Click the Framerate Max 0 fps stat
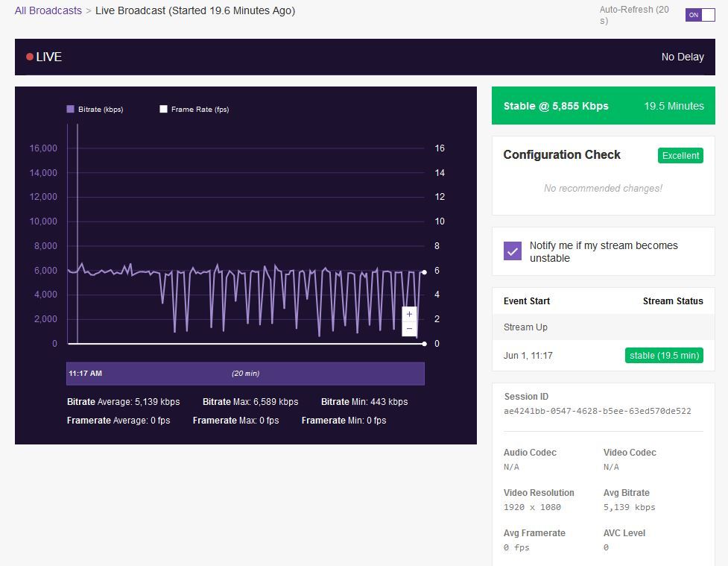The height and width of the screenshot is (566, 728). (x=236, y=420)
